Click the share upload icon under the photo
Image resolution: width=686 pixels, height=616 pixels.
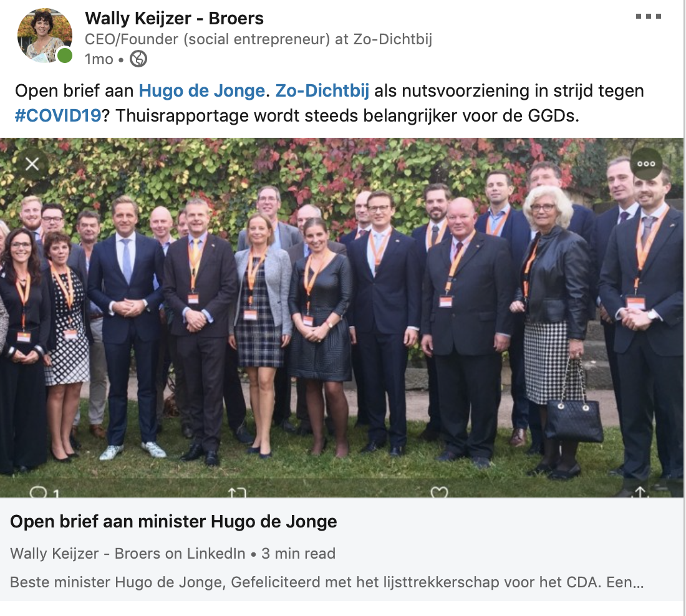coord(640,492)
